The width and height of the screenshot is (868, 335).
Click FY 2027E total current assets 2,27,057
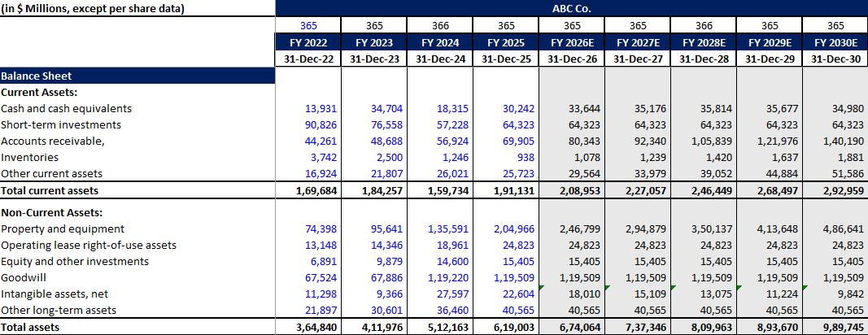tap(646, 190)
